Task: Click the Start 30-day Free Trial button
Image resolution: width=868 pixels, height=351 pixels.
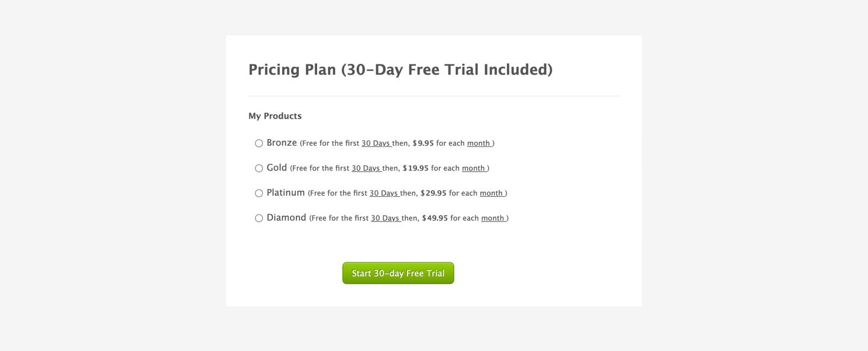Action: pos(398,273)
